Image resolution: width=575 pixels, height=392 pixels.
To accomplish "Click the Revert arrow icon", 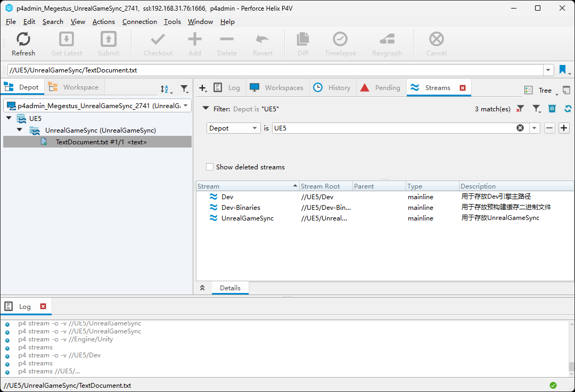I will 262,39.
